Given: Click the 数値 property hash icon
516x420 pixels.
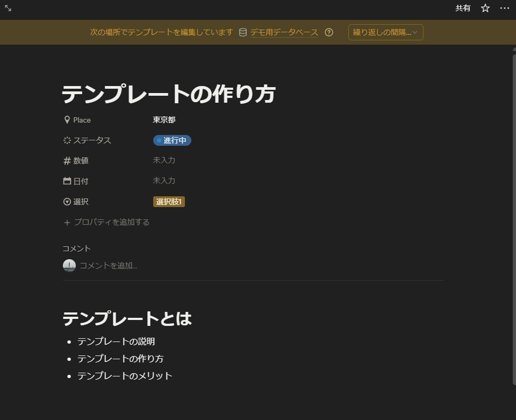Looking at the screenshot, I should (x=67, y=161).
